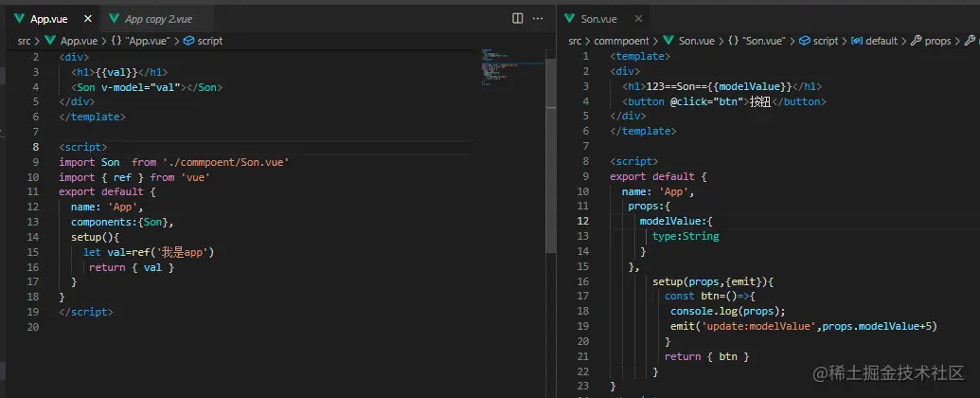The width and height of the screenshot is (980, 398).
Task: Open the More Actions ellipsis menu
Action: point(538,18)
